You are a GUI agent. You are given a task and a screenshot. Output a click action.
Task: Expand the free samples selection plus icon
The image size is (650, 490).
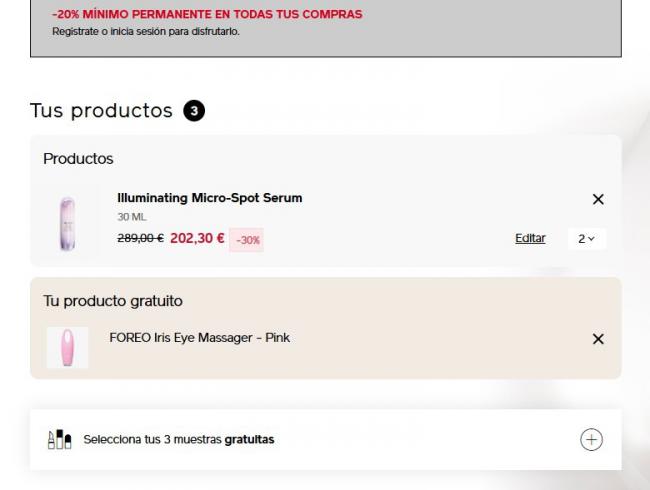point(591,439)
